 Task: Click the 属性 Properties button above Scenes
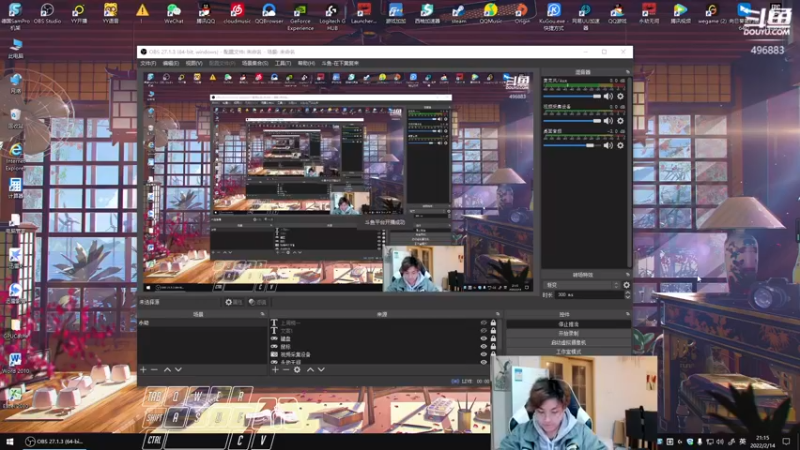(234, 302)
